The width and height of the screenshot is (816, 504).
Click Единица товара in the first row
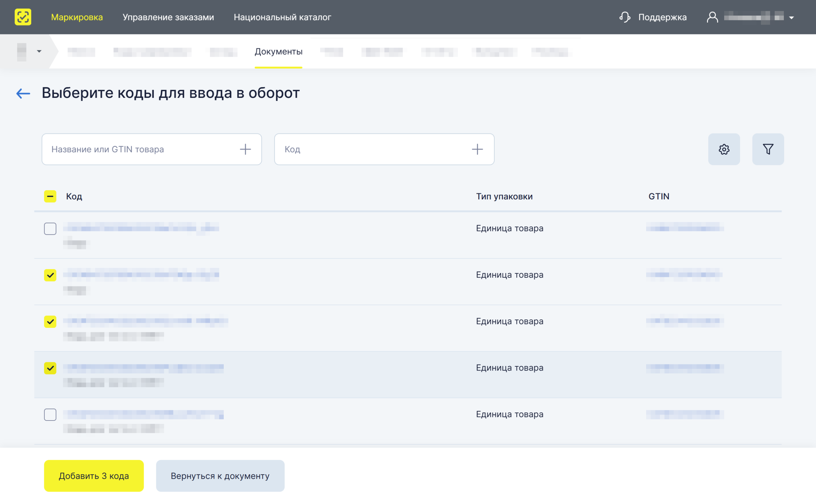coord(510,228)
